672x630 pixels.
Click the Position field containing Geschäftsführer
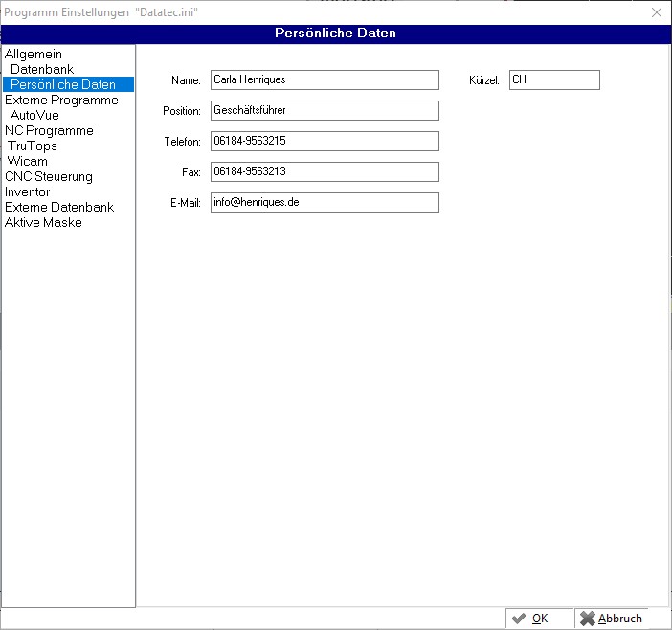click(x=325, y=111)
